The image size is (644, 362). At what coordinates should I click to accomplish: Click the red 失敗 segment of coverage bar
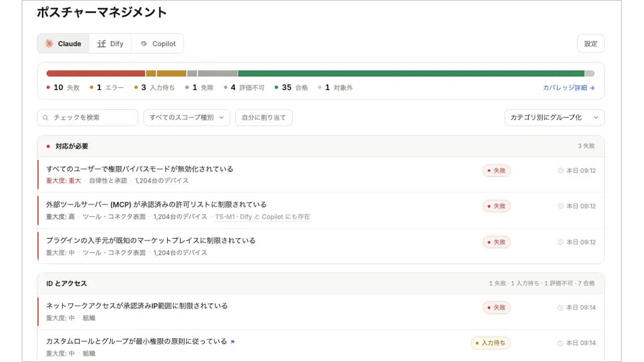(96, 73)
